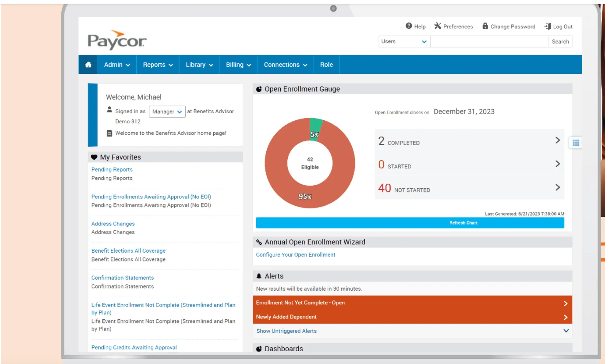Click the Dashboards pie icon
605x364 pixels.
259,349
